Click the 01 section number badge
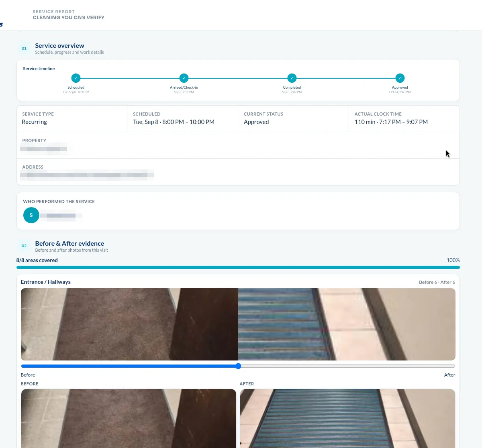Image resolution: width=482 pixels, height=448 pixels. (x=24, y=48)
